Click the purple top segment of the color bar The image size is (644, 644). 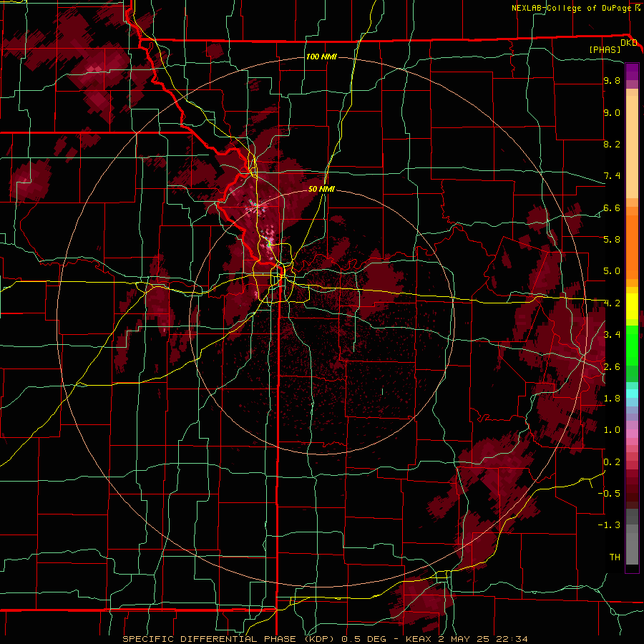pyautogui.click(x=632, y=72)
